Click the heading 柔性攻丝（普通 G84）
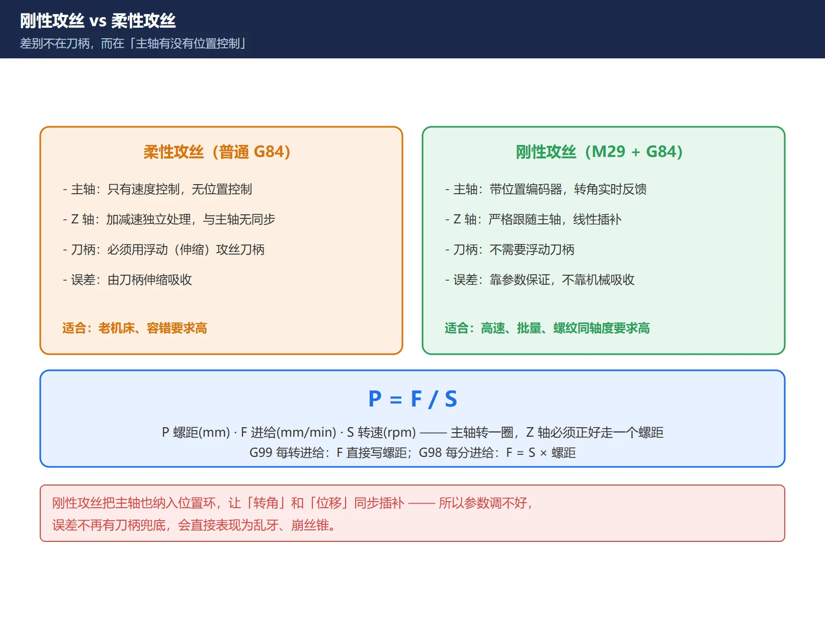 pos(217,151)
